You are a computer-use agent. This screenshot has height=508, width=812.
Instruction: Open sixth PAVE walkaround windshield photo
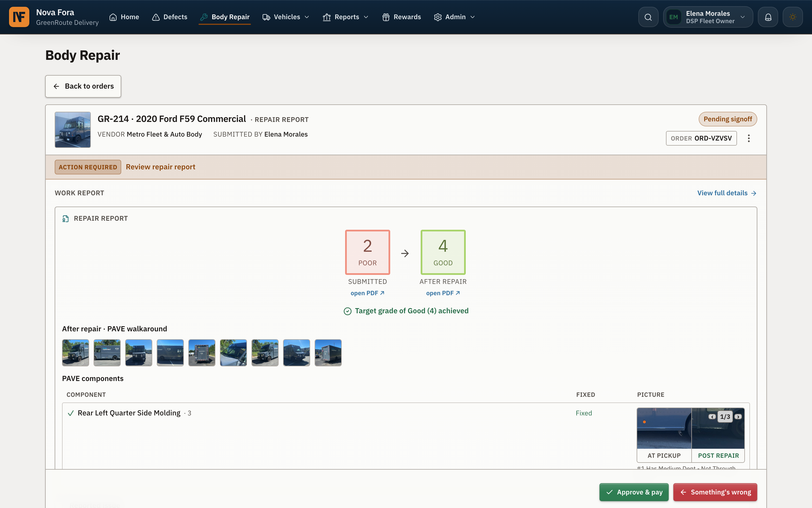click(233, 353)
